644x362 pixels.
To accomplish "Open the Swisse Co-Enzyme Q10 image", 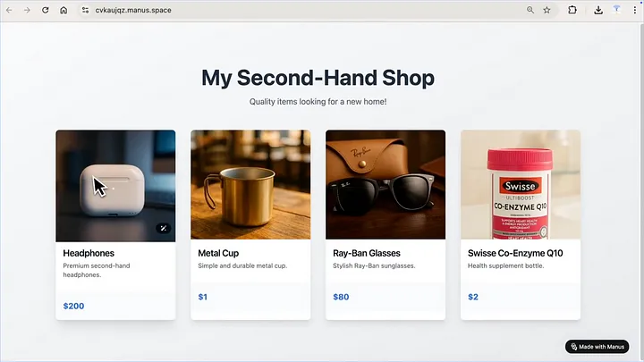I will pyautogui.click(x=521, y=185).
